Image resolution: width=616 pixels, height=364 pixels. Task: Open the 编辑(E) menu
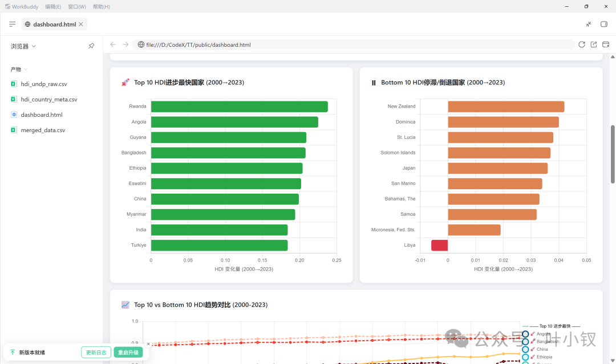[53, 7]
